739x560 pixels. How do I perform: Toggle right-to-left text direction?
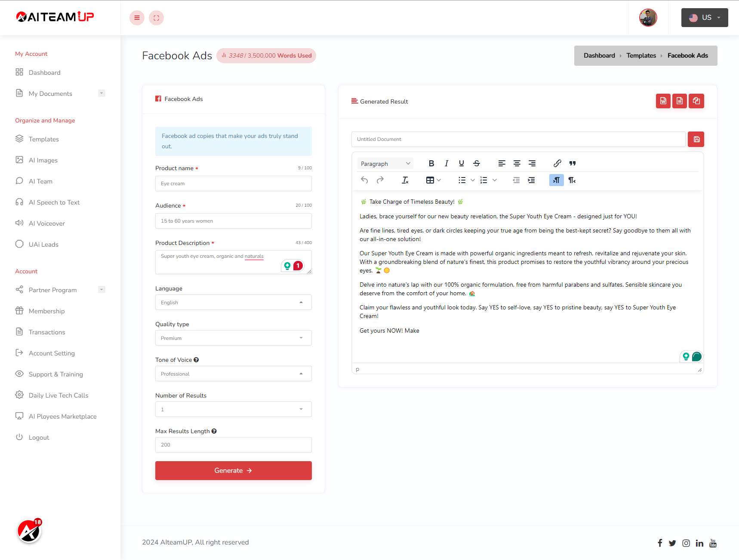tap(572, 180)
